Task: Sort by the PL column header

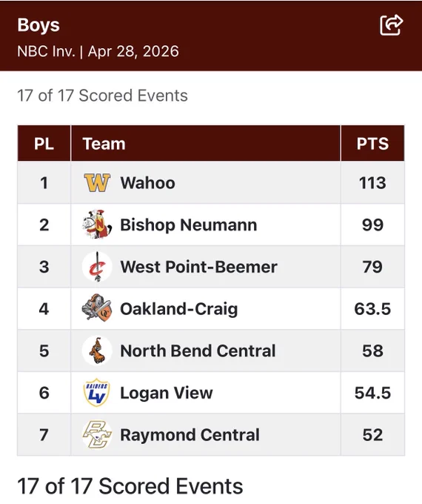Action: [x=44, y=143]
